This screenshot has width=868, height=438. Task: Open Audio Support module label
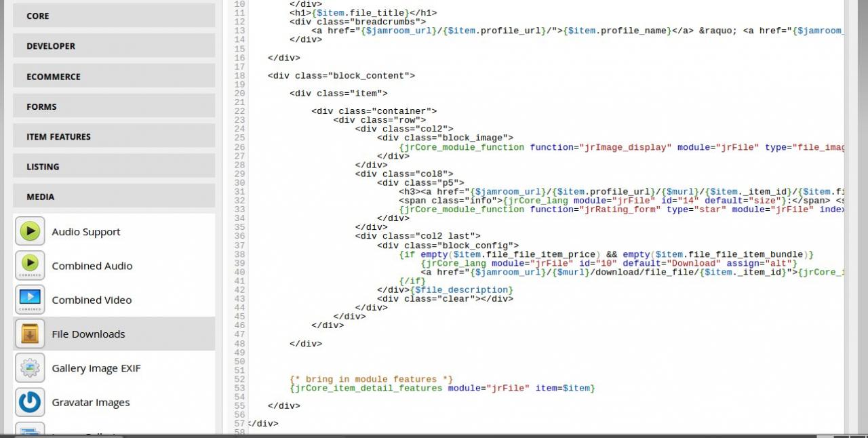[x=86, y=232]
